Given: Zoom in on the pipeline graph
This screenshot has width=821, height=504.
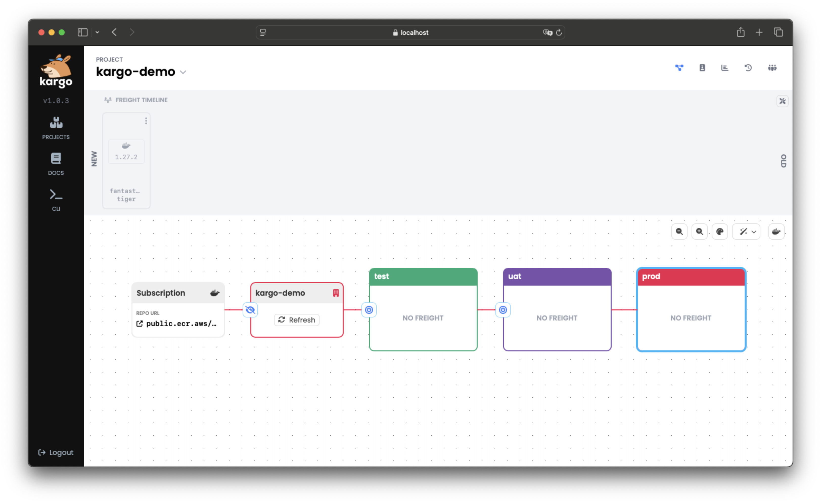Looking at the screenshot, I should click(x=700, y=231).
